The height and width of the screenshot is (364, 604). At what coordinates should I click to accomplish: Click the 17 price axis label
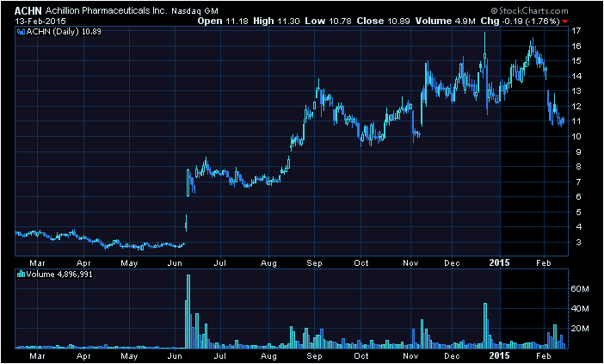click(576, 31)
